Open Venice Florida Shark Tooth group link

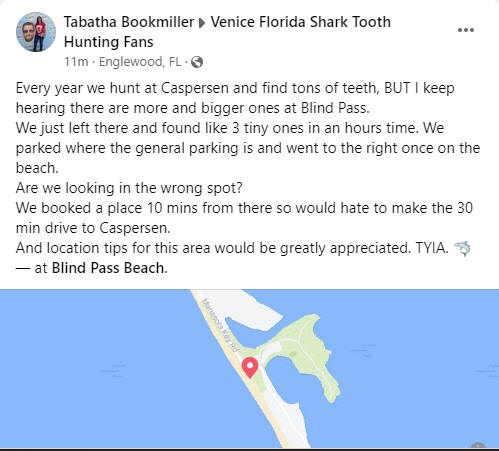point(301,22)
